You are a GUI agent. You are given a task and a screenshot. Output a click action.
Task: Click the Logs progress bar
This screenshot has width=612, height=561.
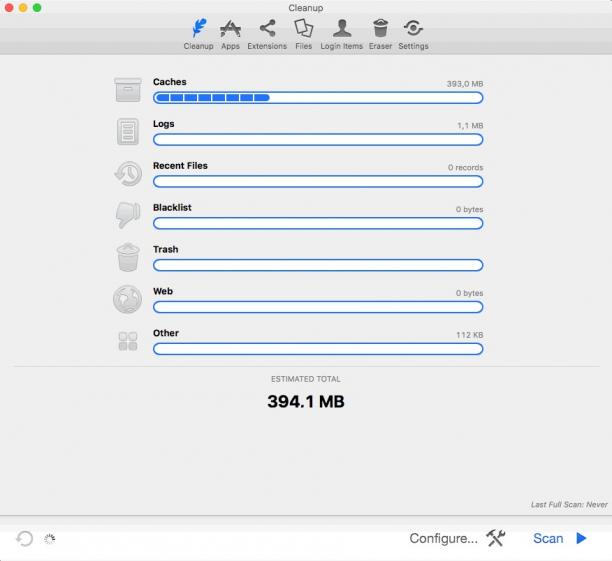[318, 139]
